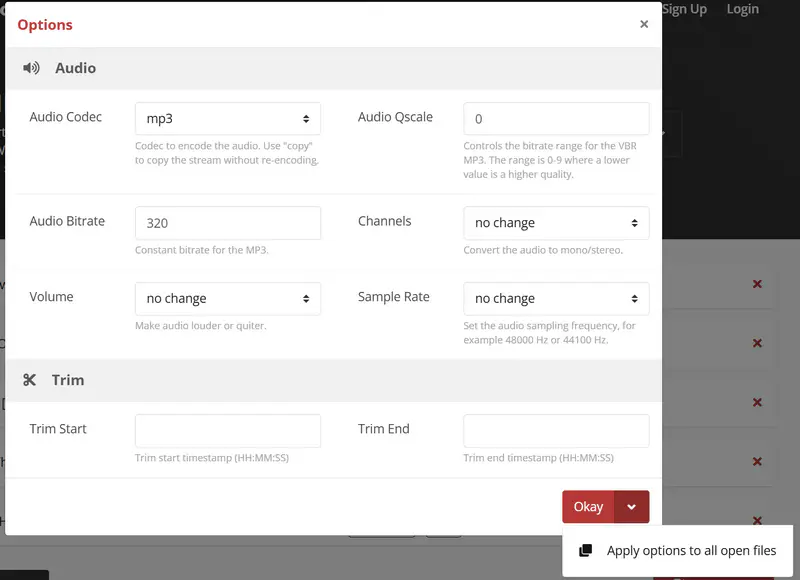Close the Options dialog with the X
Screen dimensions: 800x580
click(644, 24)
